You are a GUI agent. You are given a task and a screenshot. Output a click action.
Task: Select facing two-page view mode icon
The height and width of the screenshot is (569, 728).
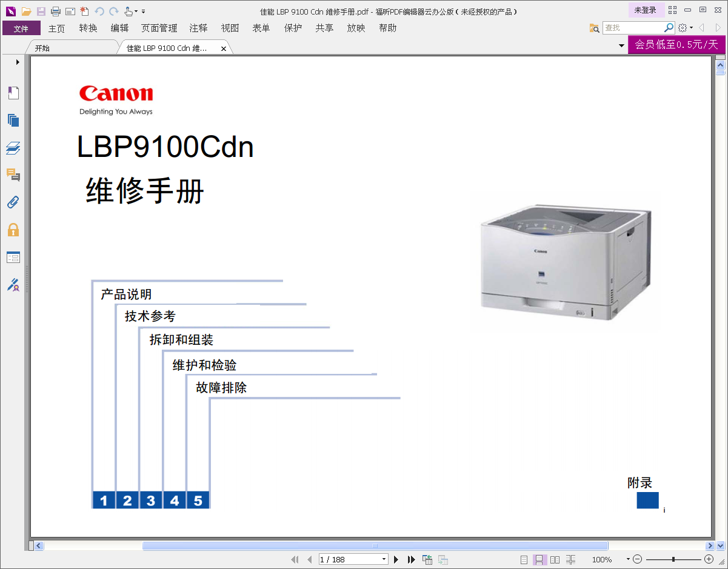(555, 559)
